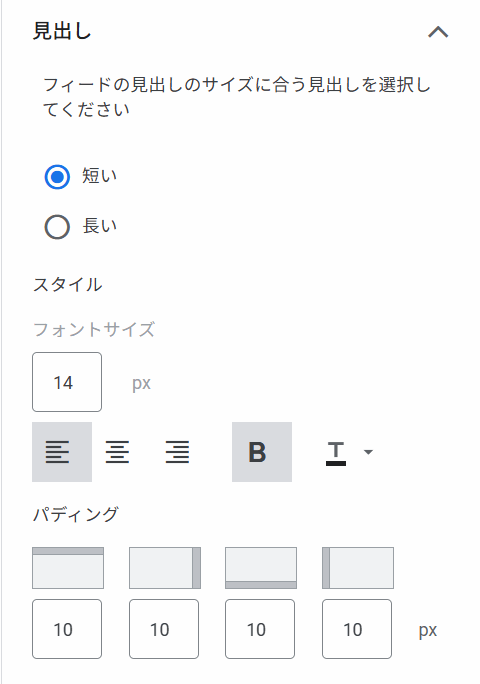Screen dimensions: 480x684
Task: Click the 長い option label text
Action: [x=100, y=226]
